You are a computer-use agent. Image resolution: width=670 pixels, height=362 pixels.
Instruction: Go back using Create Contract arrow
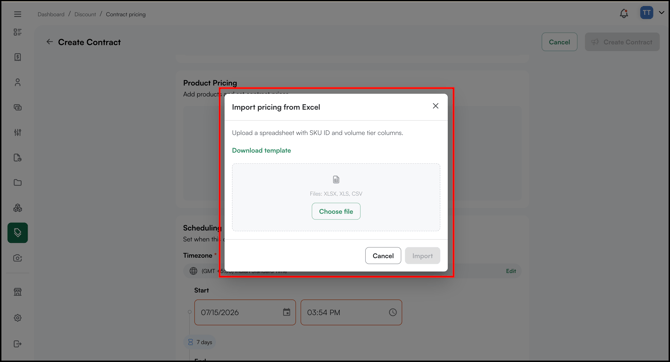(50, 42)
